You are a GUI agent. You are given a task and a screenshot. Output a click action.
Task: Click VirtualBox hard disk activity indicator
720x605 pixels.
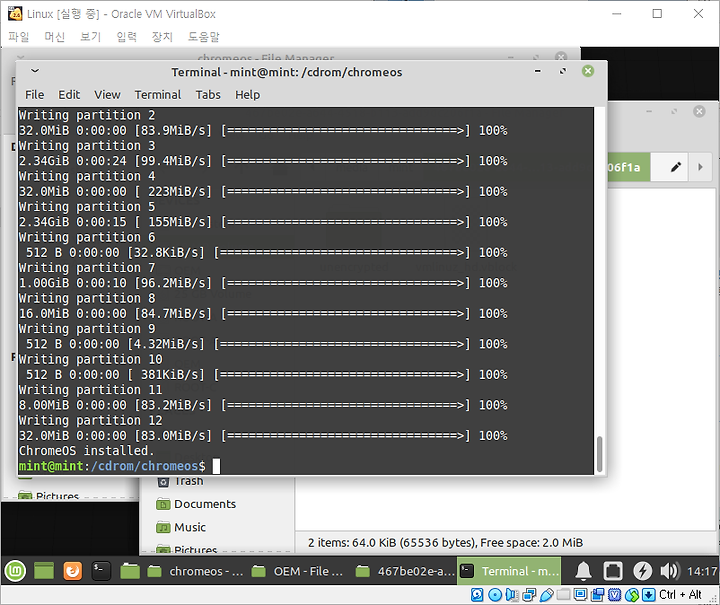click(x=477, y=595)
